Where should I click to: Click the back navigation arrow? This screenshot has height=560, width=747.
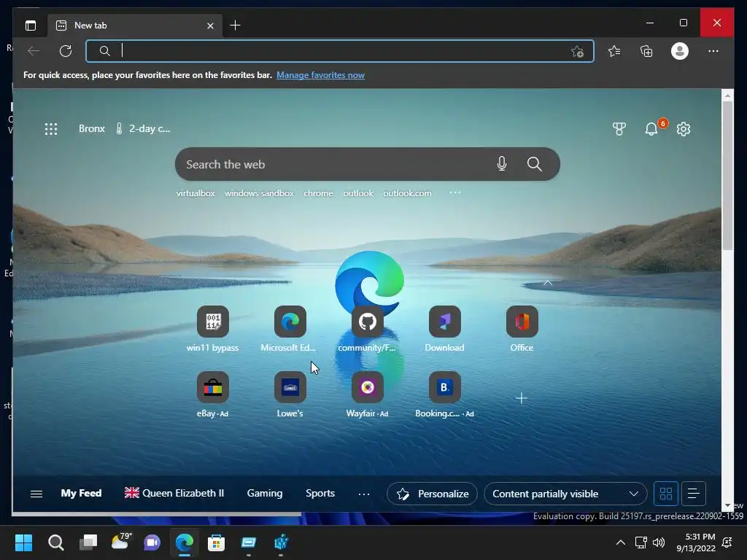click(x=34, y=51)
